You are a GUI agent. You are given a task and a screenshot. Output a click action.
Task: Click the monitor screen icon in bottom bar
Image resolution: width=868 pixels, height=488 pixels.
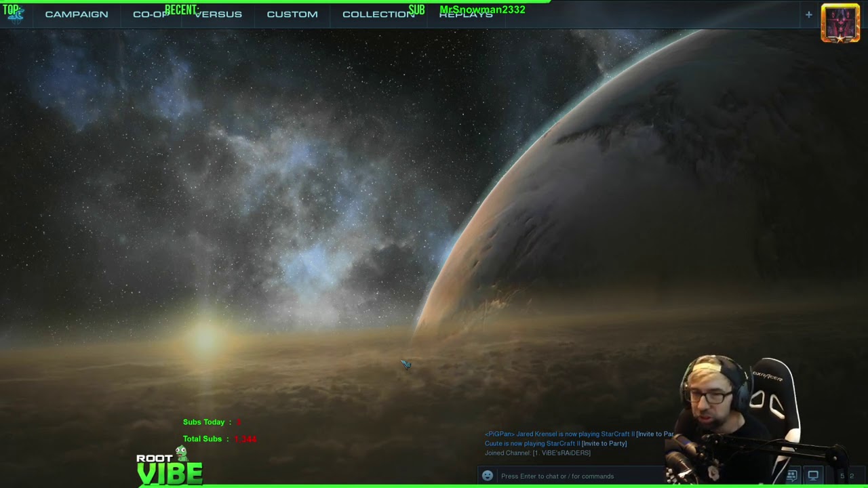(813, 476)
